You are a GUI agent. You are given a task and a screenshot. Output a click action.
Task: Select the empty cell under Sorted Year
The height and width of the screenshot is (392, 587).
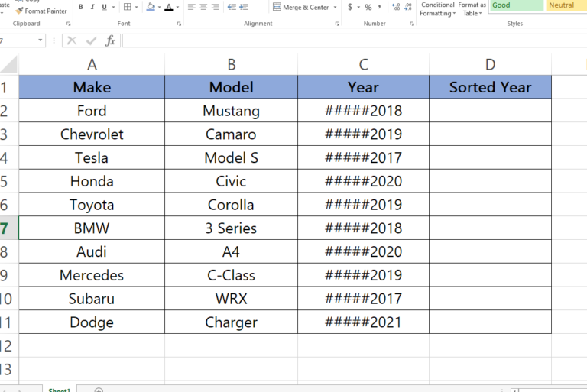point(490,111)
